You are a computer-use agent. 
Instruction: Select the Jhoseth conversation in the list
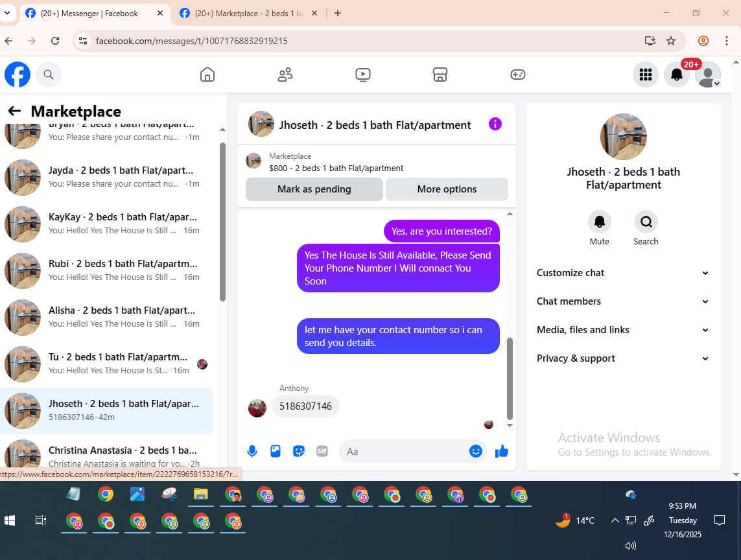point(106,411)
